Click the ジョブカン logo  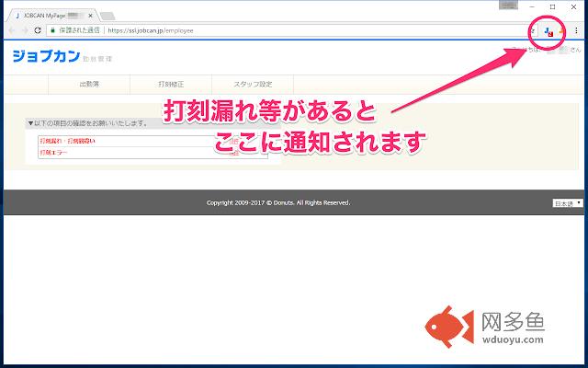click(x=46, y=56)
